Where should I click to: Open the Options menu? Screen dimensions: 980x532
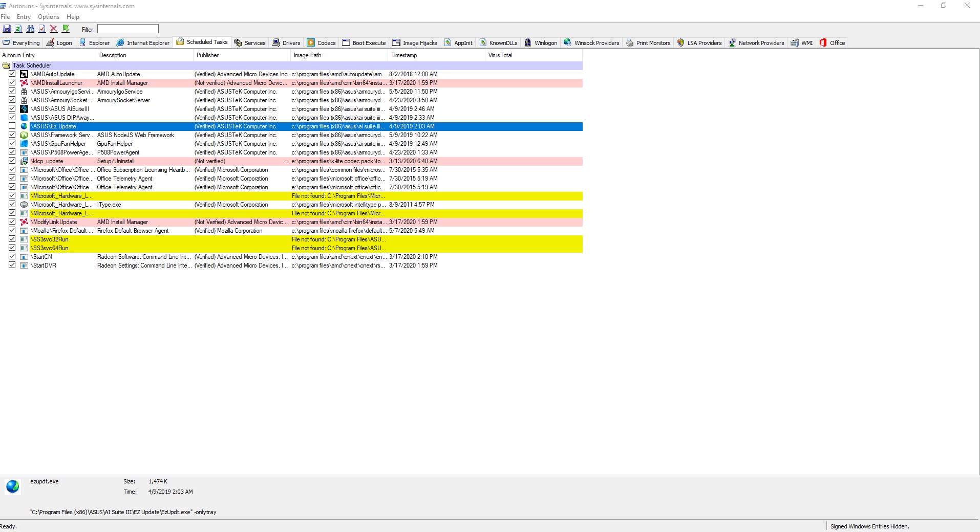pyautogui.click(x=49, y=17)
